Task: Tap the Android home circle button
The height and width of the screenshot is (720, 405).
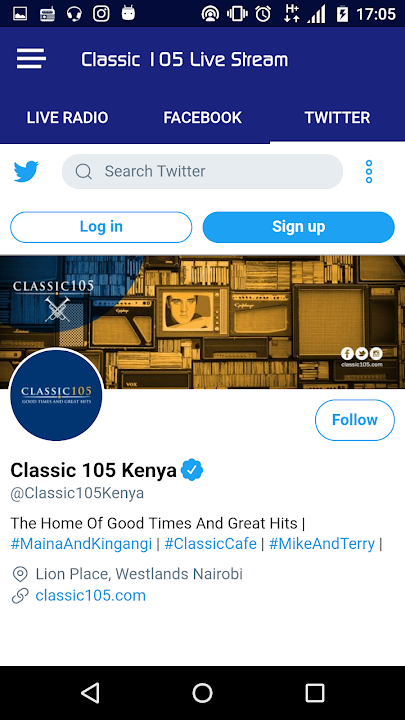Action: click(x=202, y=692)
